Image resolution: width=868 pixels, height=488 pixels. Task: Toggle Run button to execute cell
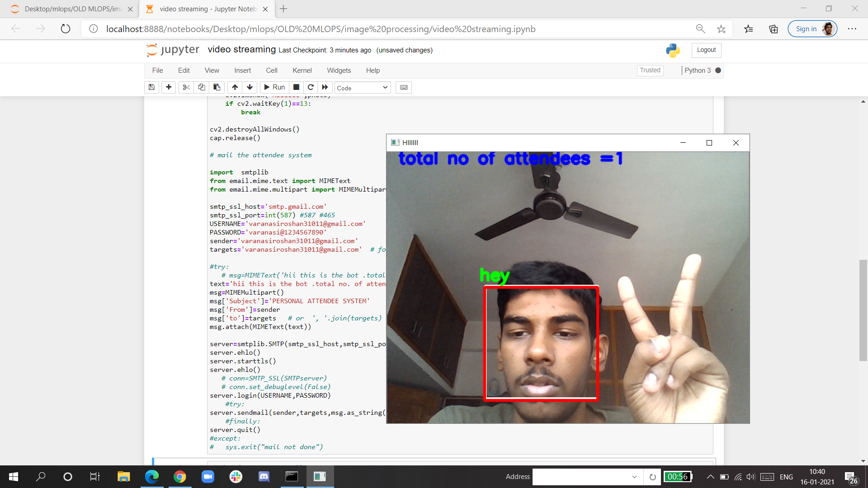[x=274, y=87]
